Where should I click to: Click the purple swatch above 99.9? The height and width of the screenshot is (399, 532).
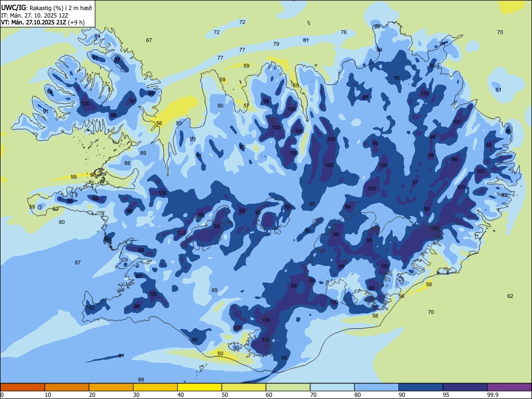tap(509, 387)
